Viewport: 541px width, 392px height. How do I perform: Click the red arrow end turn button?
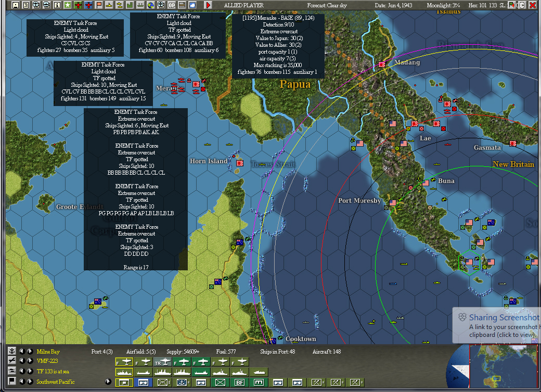(x=208, y=5)
